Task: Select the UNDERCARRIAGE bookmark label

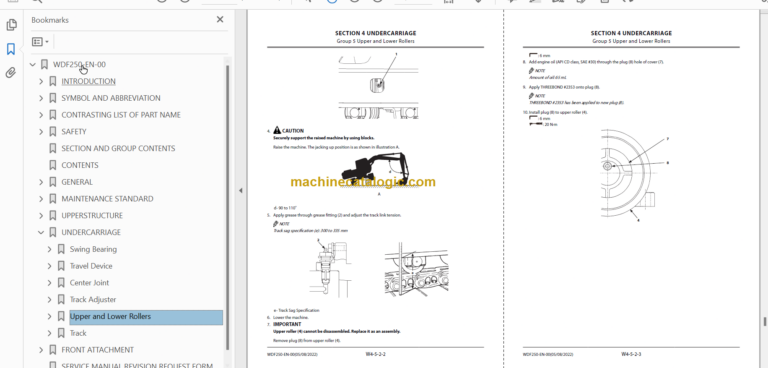Action: pyautogui.click(x=91, y=232)
